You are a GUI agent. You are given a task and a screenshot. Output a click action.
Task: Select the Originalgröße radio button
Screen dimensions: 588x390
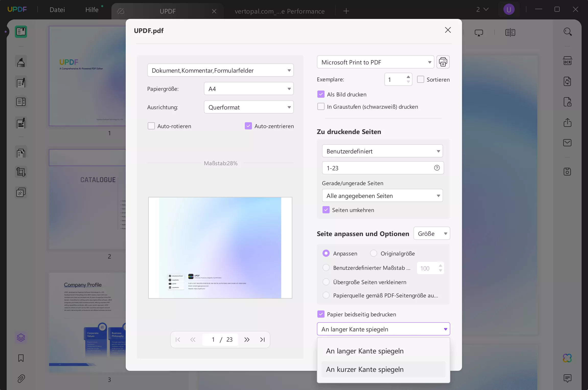(374, 253)
